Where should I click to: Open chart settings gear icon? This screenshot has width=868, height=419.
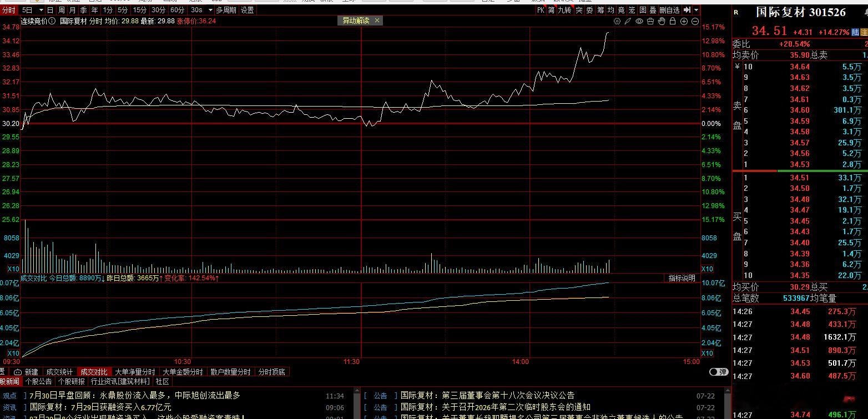pos(617,21)
